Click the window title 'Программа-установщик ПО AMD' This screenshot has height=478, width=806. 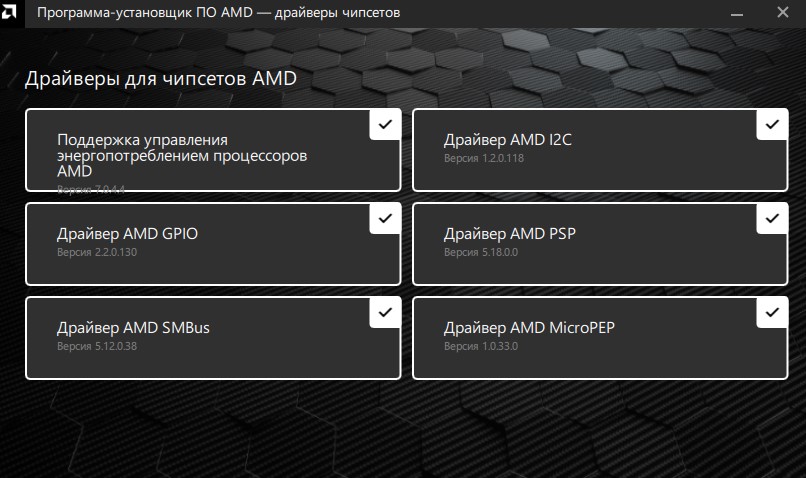coord(145,12)
